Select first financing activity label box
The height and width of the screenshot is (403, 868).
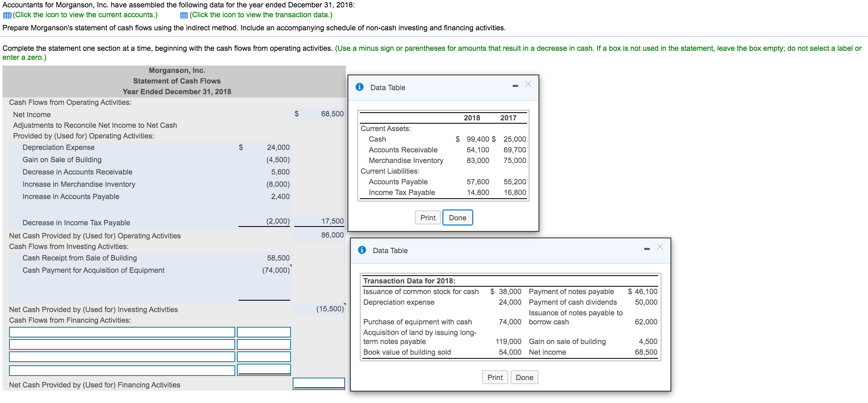[122, 332]
